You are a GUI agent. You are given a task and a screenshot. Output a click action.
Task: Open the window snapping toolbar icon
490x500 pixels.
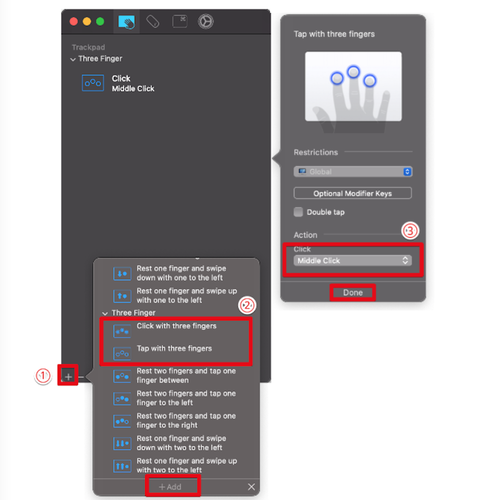coord(180,22)
